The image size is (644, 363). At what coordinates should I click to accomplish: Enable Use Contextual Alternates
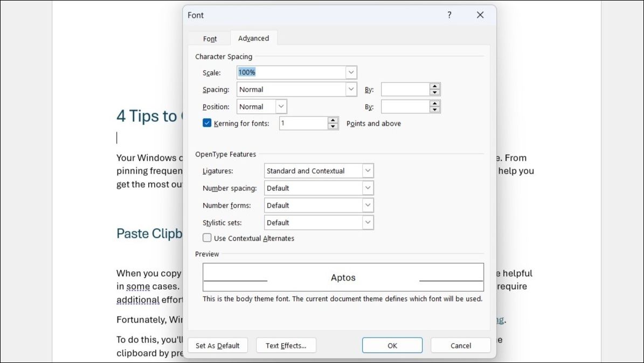point(206,238)
